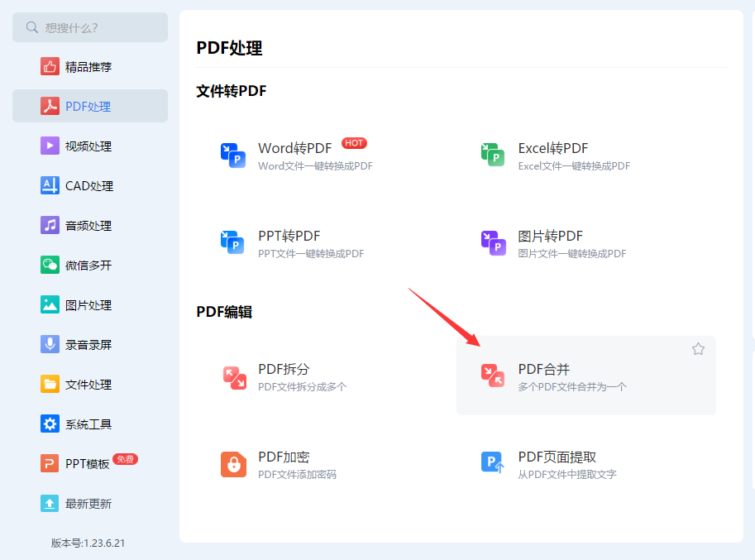
Task: Click the thumbs-up 精品推荐 icon
Action: pyautogui.click(x=50, y=66)
